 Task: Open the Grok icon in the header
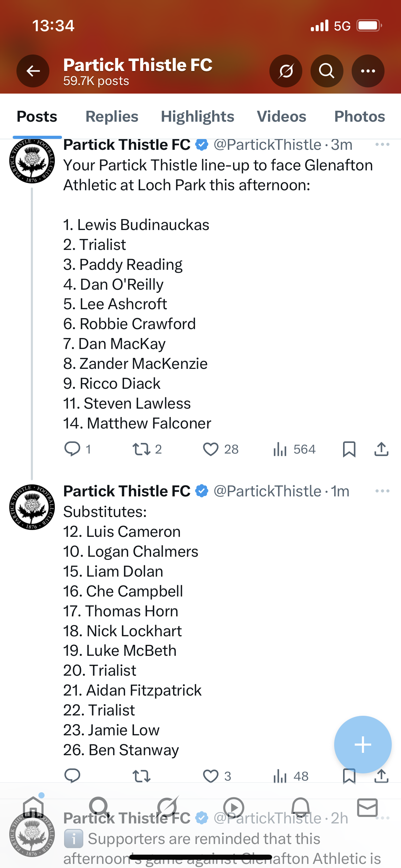286,71
